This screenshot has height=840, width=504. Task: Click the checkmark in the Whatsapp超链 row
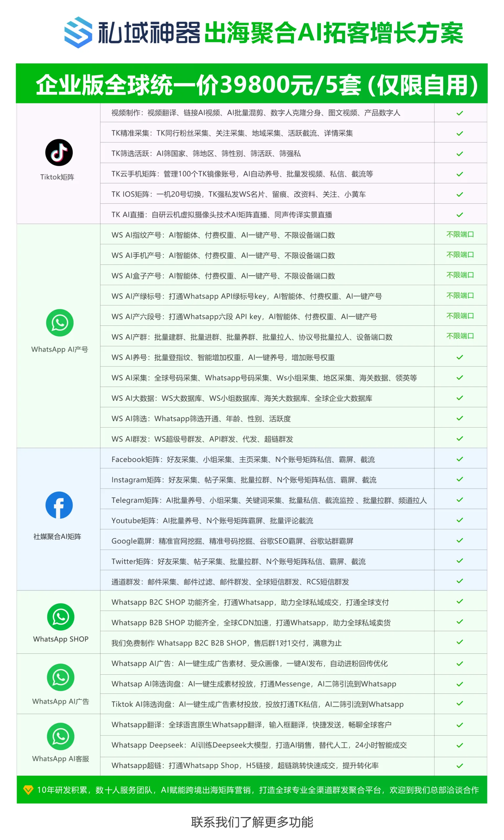pyautogui.click(x=460, y=766)
